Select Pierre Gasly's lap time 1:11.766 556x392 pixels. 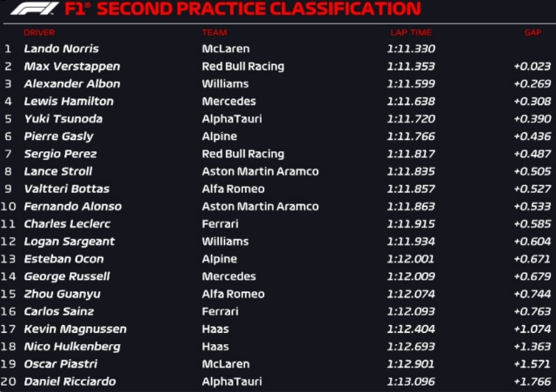pyautogui.click(x=411, y=136)
